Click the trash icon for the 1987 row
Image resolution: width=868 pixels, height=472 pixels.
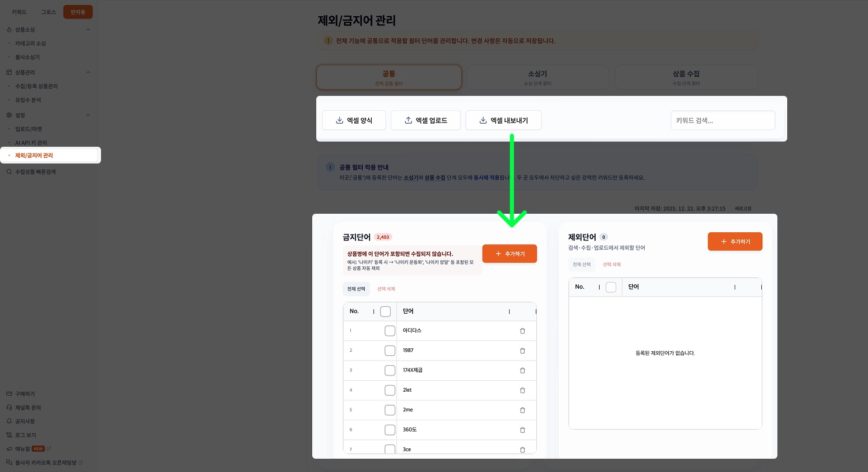(x=522, y=351)
